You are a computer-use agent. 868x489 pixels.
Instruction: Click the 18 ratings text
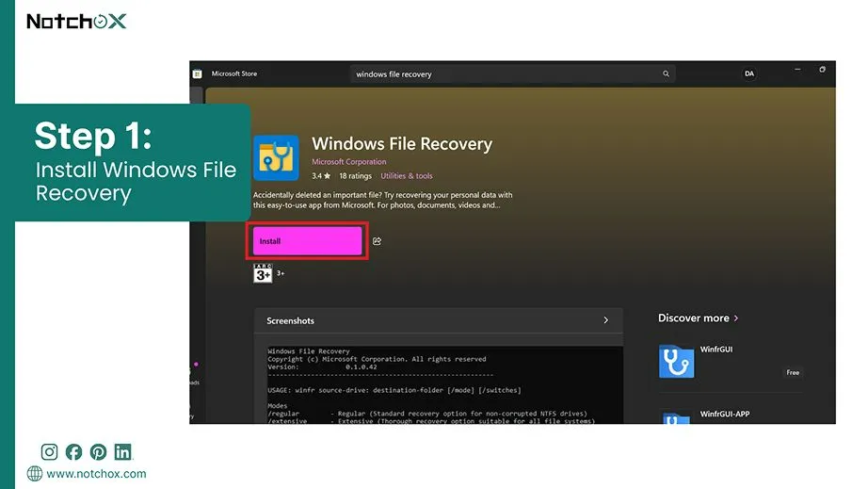(356, 176)
